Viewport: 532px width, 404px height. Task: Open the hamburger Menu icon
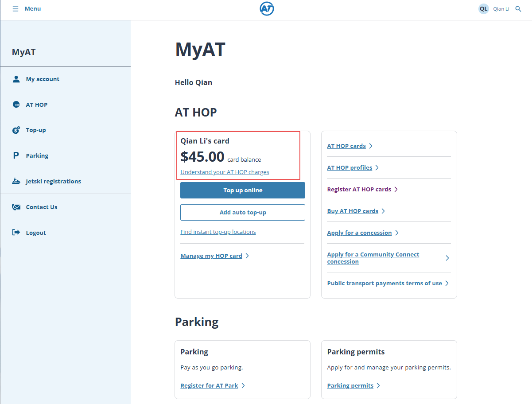pyautogui.click(x=16, y=9)
